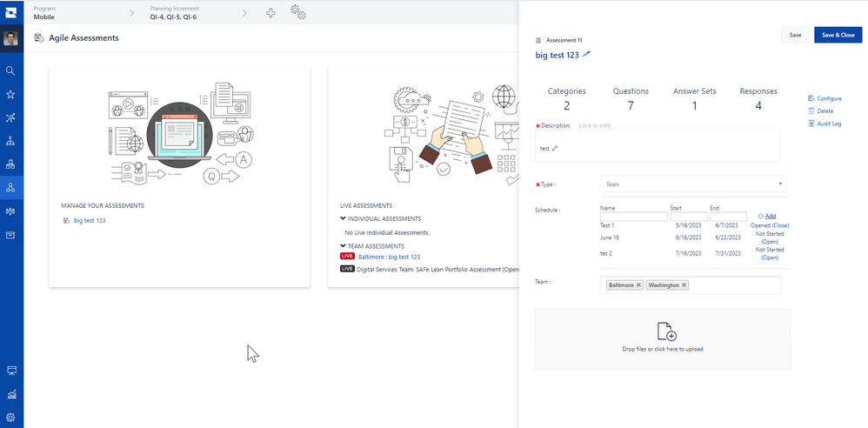Open the favorites star icon in sidebar
Image resolution: width=868 pixels, height=428 pixels.
[x=10, y=94]
